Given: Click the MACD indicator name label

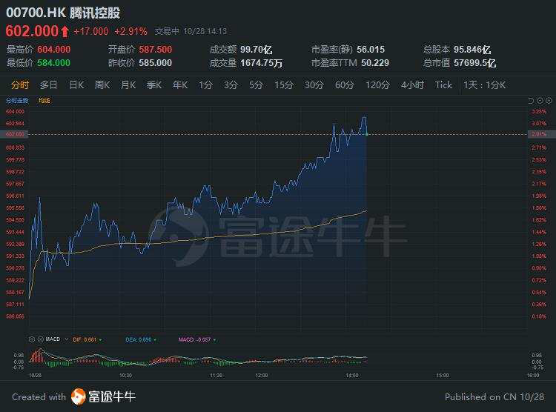Looking at the screenshot, I should (53, 340).
